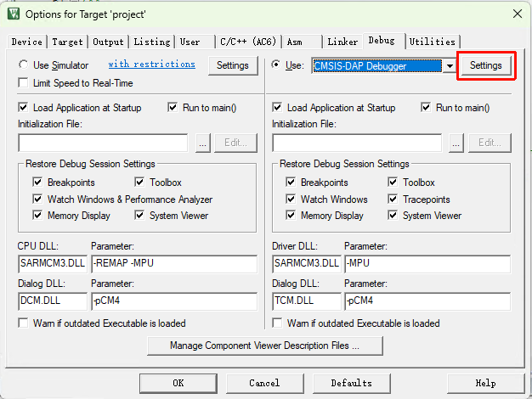Click simulator Settings button
This screenshot has height=399, width=532.
tap(232, 65)
